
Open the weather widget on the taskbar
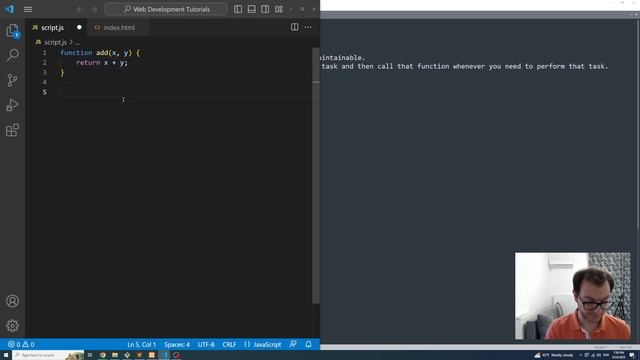[553, 355]
